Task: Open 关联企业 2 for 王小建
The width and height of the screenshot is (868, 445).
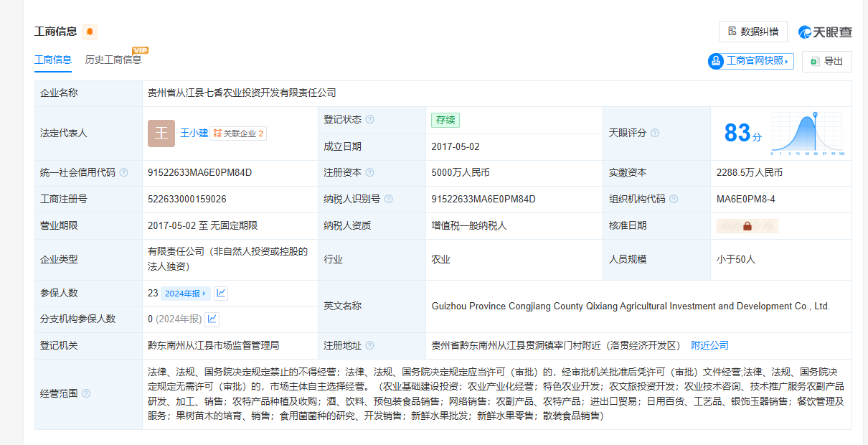Action: pos(238,133)
